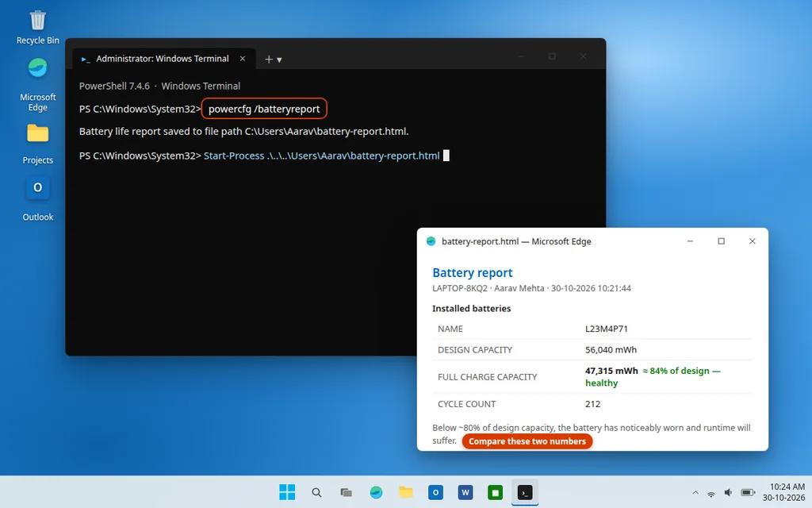The height and width of the screenshot is (508, 812).
Task: Click the 'Below ~80% of design capacity' note
Action: [x=591, y=434]
